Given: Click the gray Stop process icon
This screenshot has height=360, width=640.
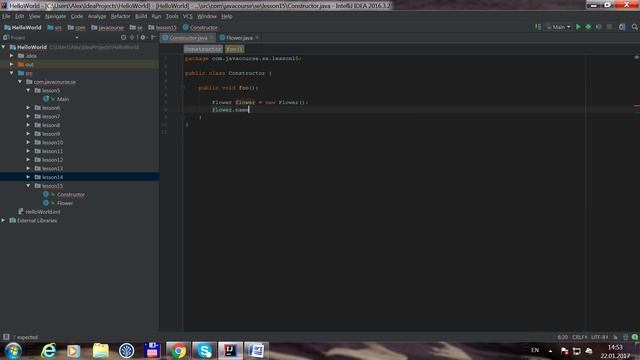Looking at the screenshot, I should pos(609,27).
